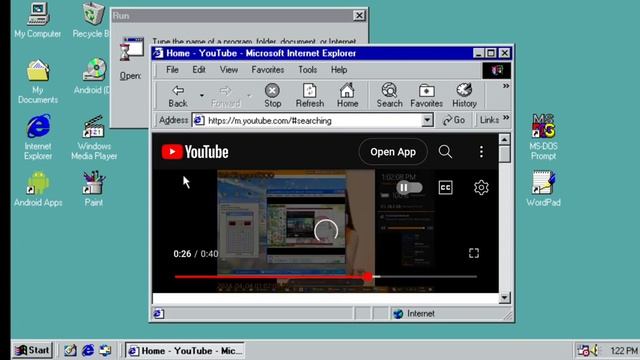Open My Documents folder icon

[38, 81]
